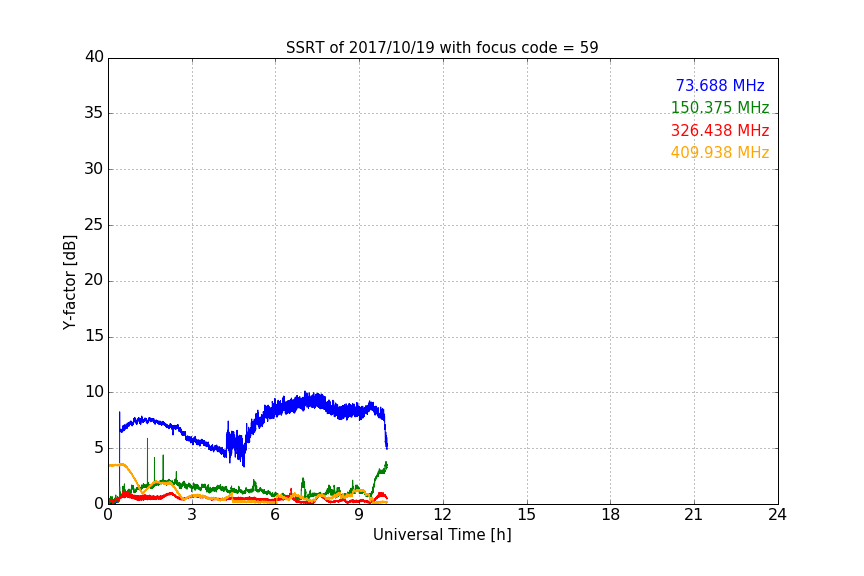Click the x-axis tick label '21'
The image size is (864, 576).
pos(694,515)
